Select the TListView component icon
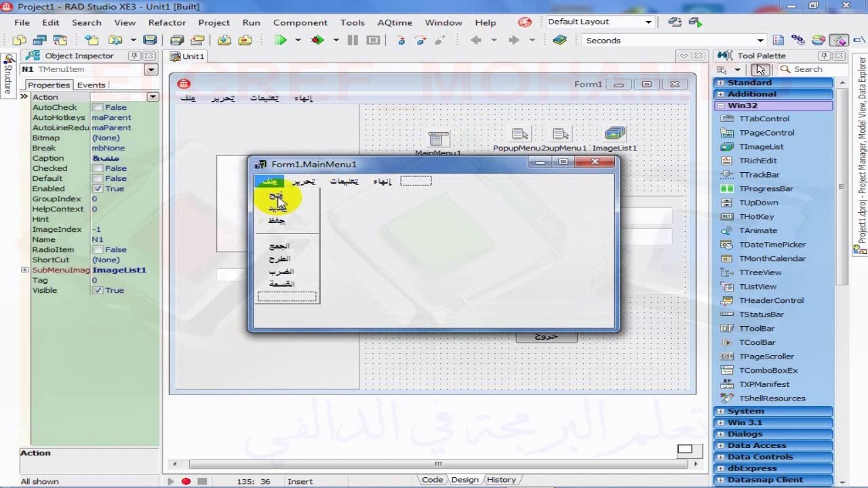 tap(727, 287)
